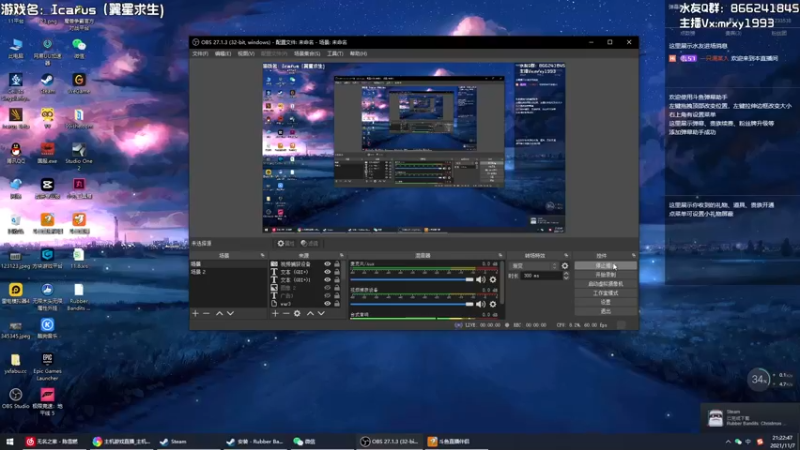Open transition properties gear icon
800x450 pixels.
[565, 266]
